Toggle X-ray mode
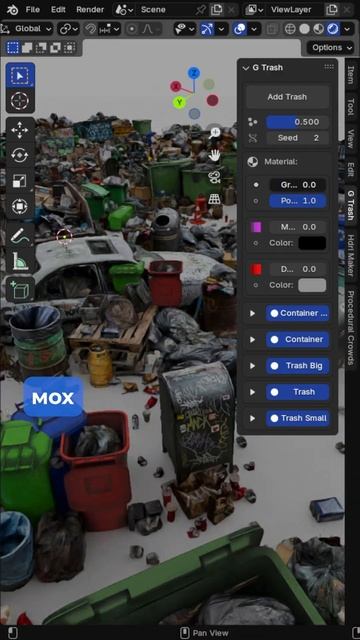The width and height of the screenshot is (360, 640). point(271,29)
